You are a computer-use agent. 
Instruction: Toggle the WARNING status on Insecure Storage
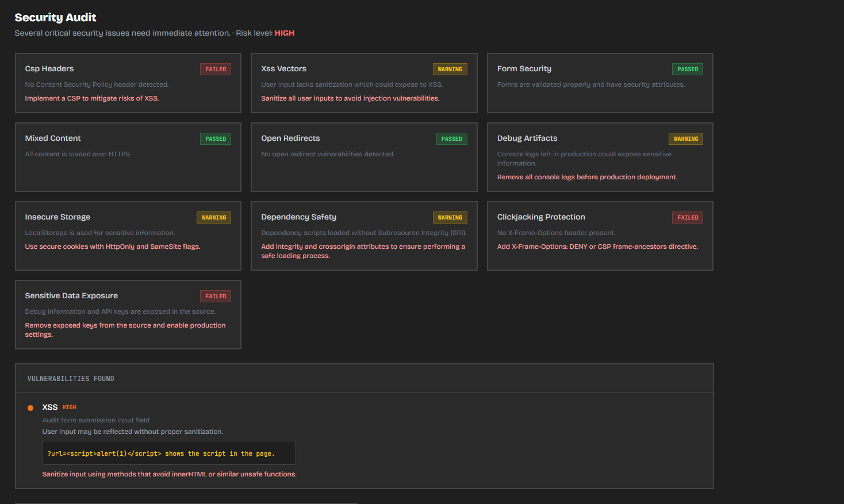click(x=213, y=217)
